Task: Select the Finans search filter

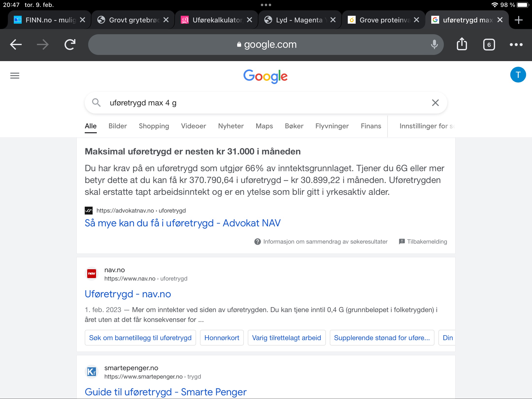Action: [371, 126]
